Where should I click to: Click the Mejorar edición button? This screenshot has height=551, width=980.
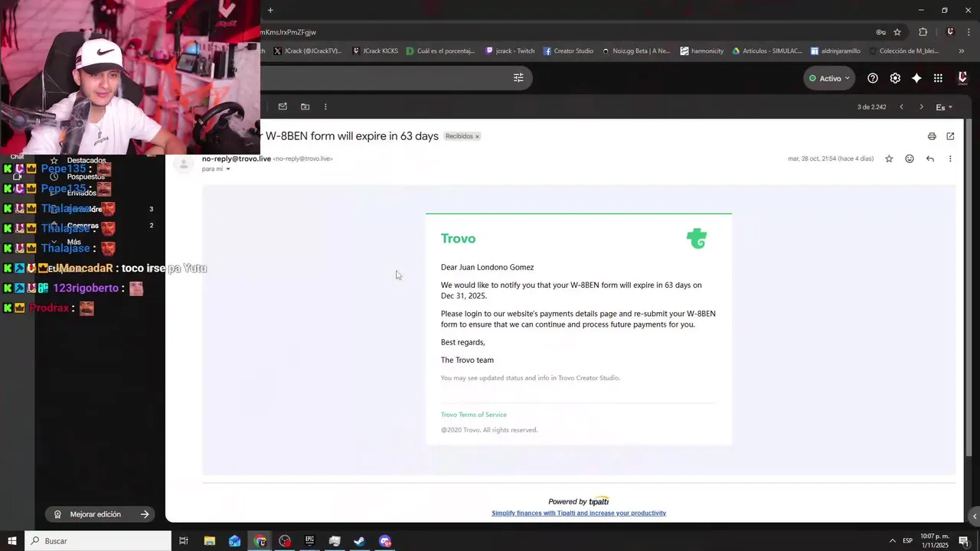point(100,514)
